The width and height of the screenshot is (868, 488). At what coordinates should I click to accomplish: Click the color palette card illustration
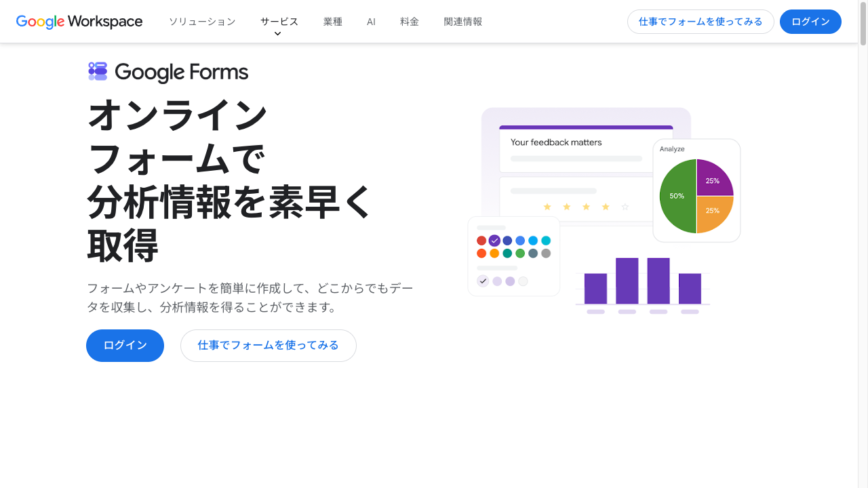coord(514,256)
